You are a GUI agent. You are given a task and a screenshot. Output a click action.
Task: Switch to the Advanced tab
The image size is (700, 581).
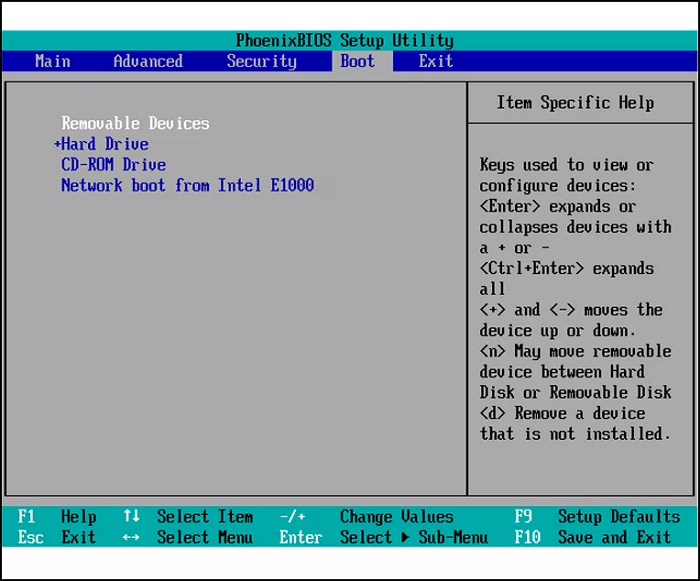[x=147, y=61]
